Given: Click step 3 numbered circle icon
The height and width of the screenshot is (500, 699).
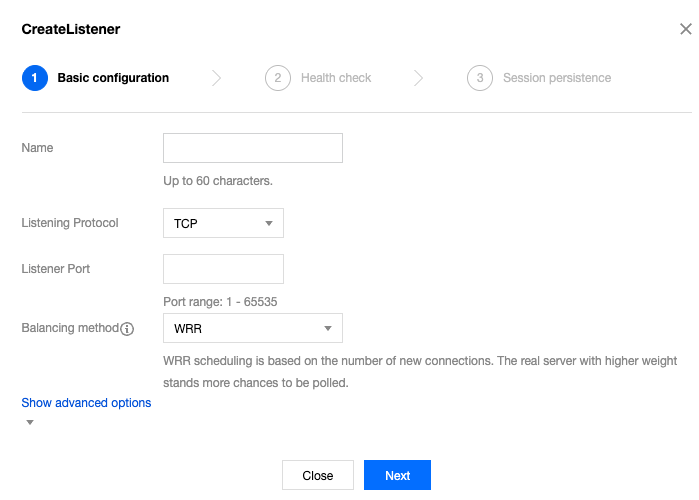Looking at the screenshot, I should [480, 78].
